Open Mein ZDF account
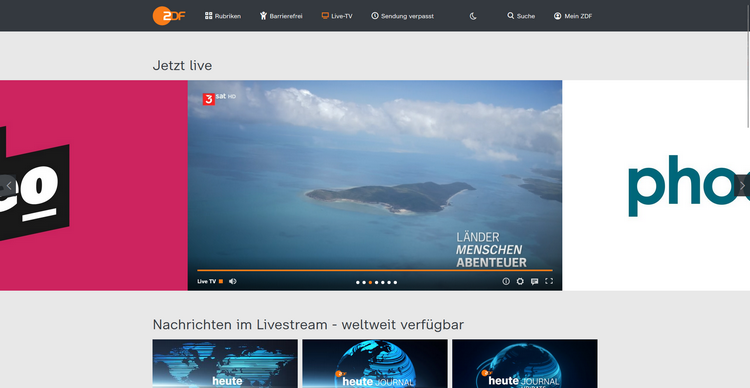This screenshot has width=750, height=388. coord(573,16)
